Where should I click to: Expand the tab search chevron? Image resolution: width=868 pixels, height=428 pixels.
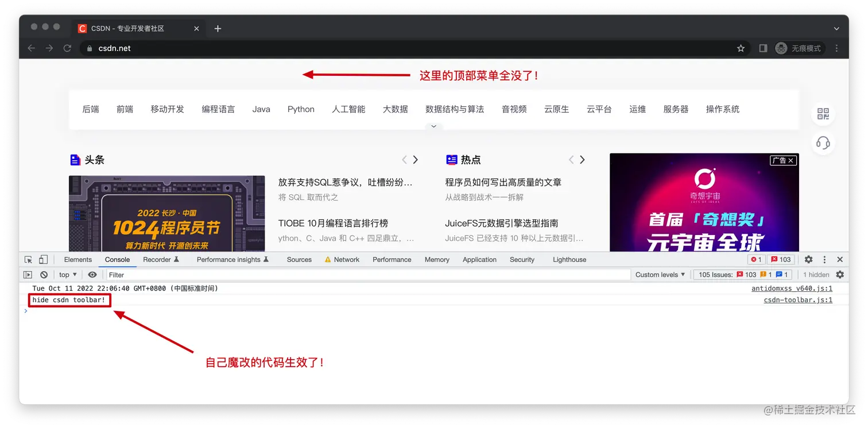pos(836,28)
